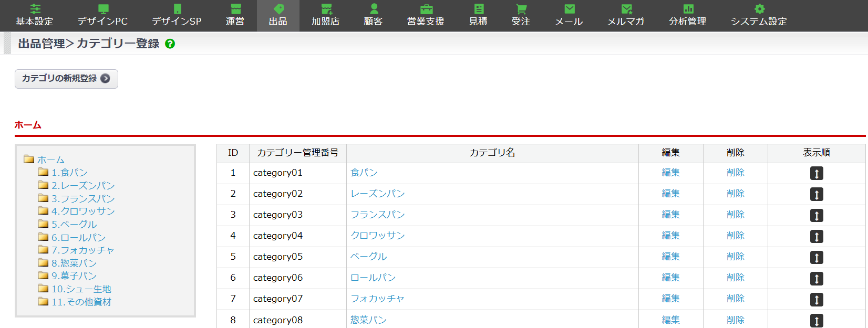
Task: Open the 見積 document icon
Action: pyautogui.click(x=479, y=9)
